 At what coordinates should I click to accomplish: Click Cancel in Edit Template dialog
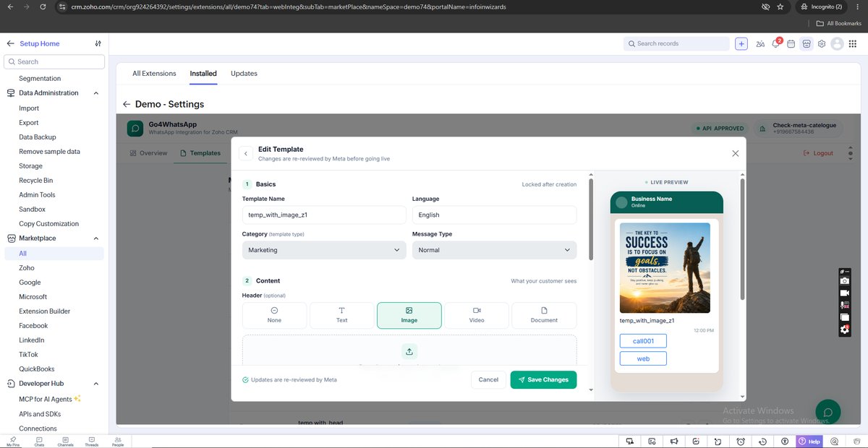tap(488, 379)
